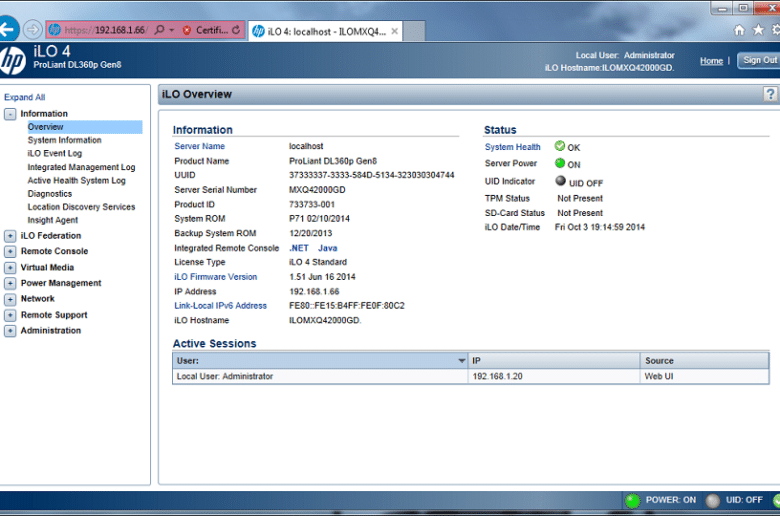Open favorites with the star icon
Screen dimensions: 780x516
(758, 30)
